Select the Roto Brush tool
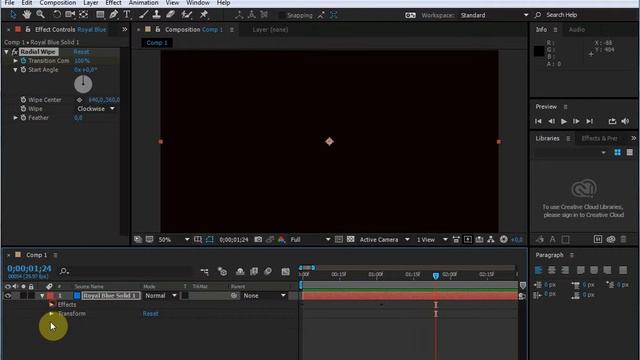This screenshot has width=640, height=360. click(x=187, y=15)
